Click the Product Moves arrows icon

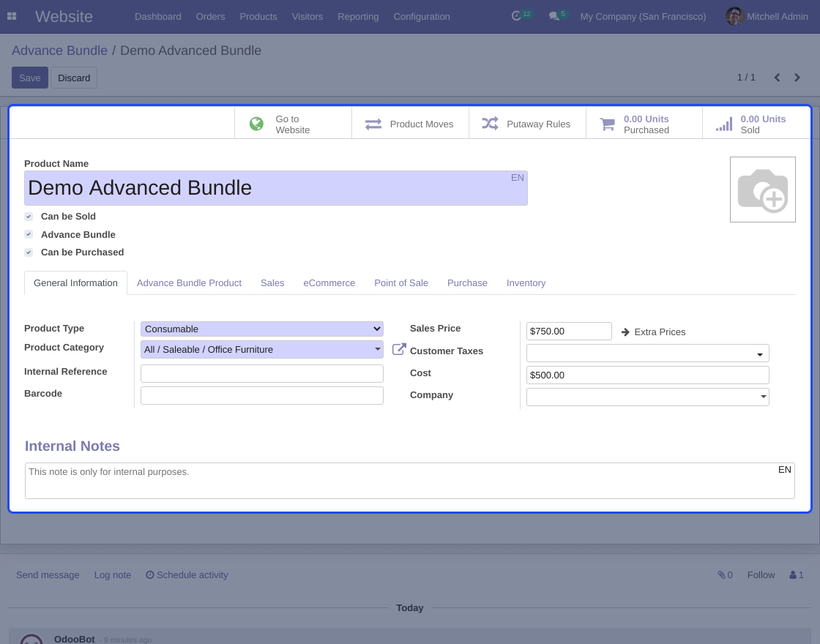coord(373,124)
